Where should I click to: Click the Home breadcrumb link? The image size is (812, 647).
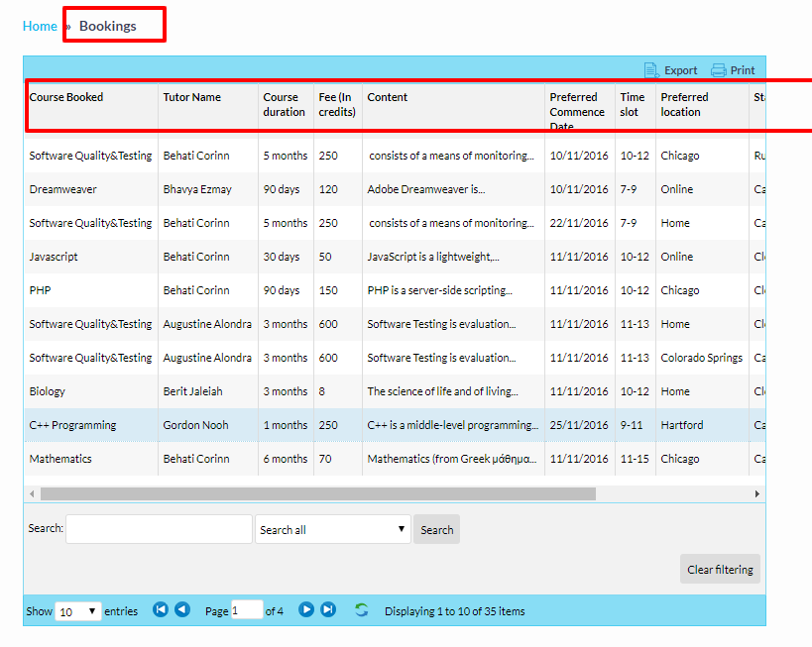[40, 26]
